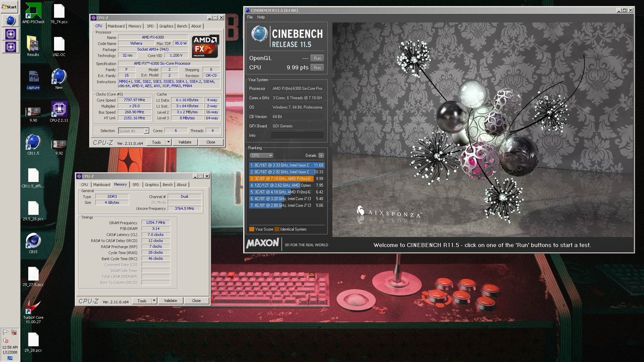Click the show desktop icon below the clock
The width and height of the screenshot is (644, 362).
(x=10, y=358)
